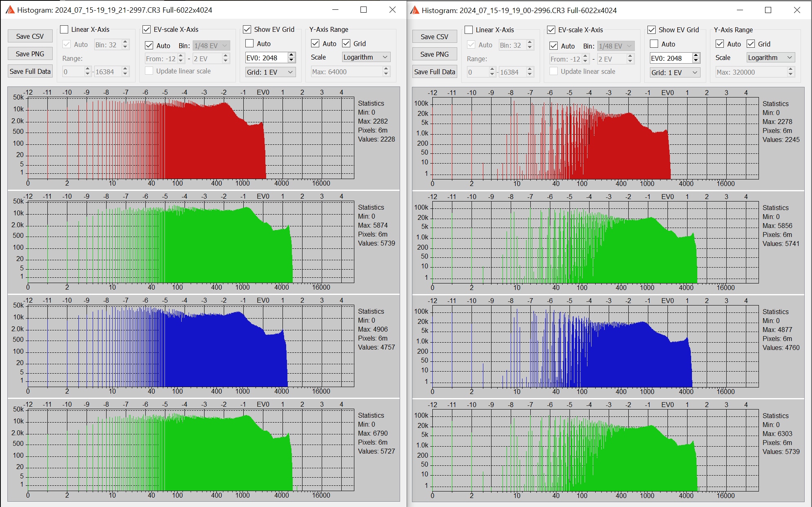Screen dimensions: 812x507
Task: Increase EV0 value in left window spinner
Action: [x=291, y=55]
